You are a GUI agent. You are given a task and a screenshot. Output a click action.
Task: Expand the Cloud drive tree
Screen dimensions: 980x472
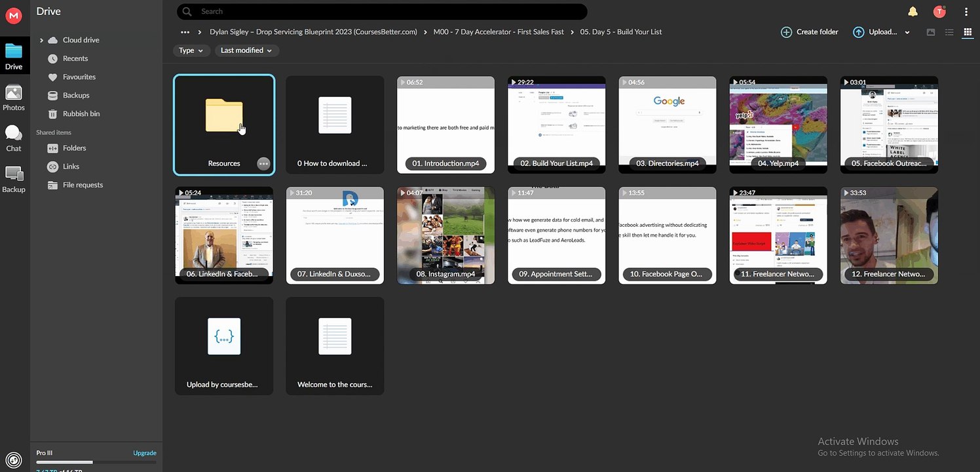point(41,41)
